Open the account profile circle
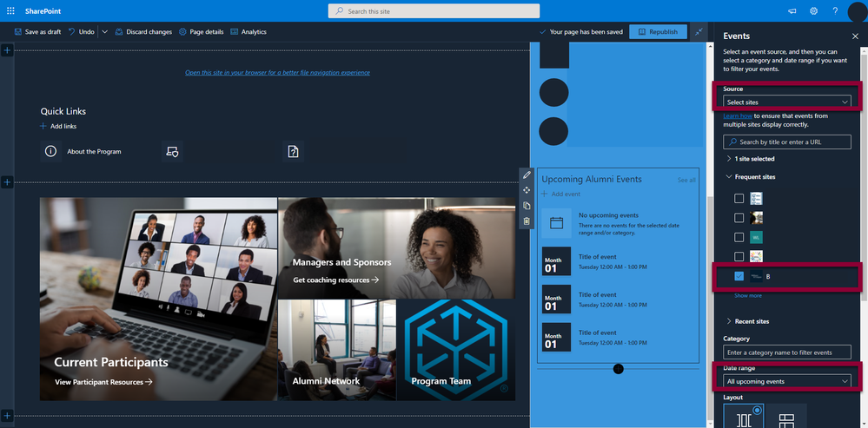The width and height of the screenshot is (868, 428). [x=857, y=11]
